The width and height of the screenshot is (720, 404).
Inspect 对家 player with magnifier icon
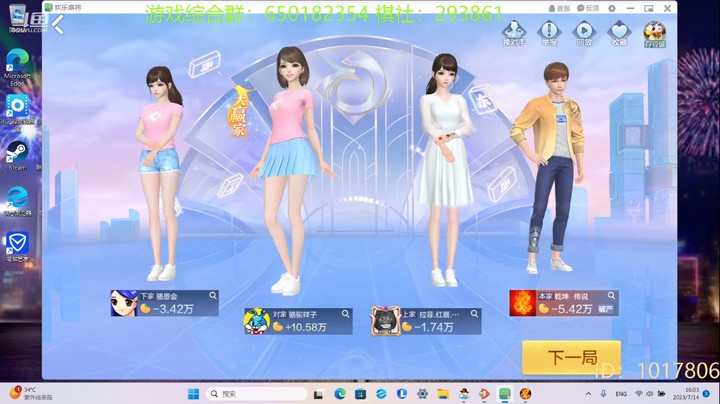[345, 314]
